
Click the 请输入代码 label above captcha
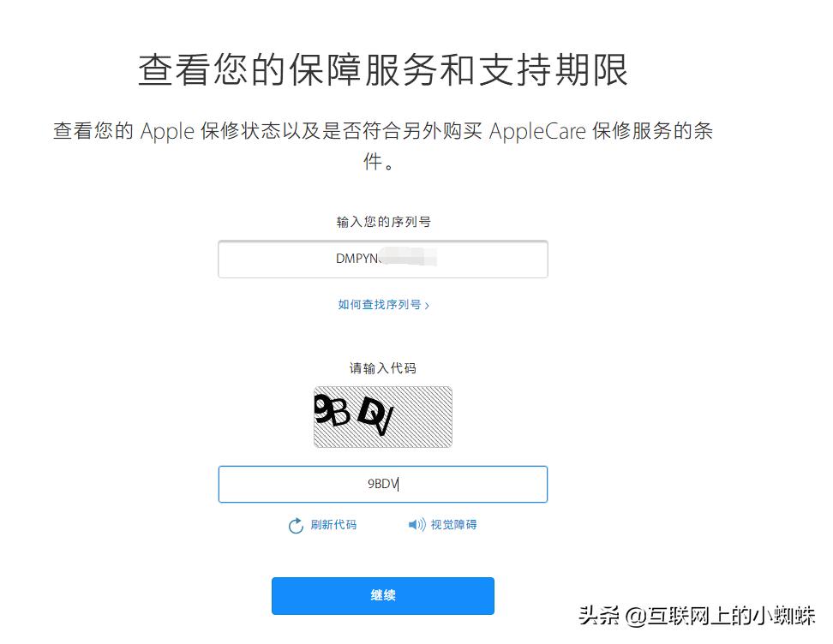pyautogui.click(x=382, y=368)
